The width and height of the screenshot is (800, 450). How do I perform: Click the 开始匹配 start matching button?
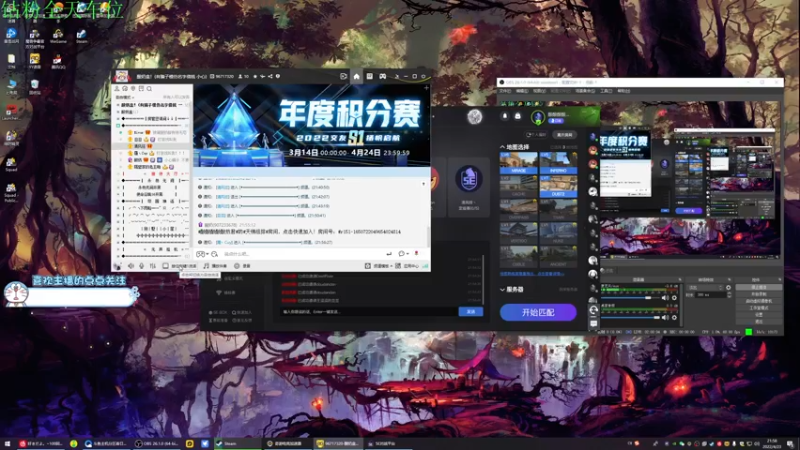[x=538, y=312]
